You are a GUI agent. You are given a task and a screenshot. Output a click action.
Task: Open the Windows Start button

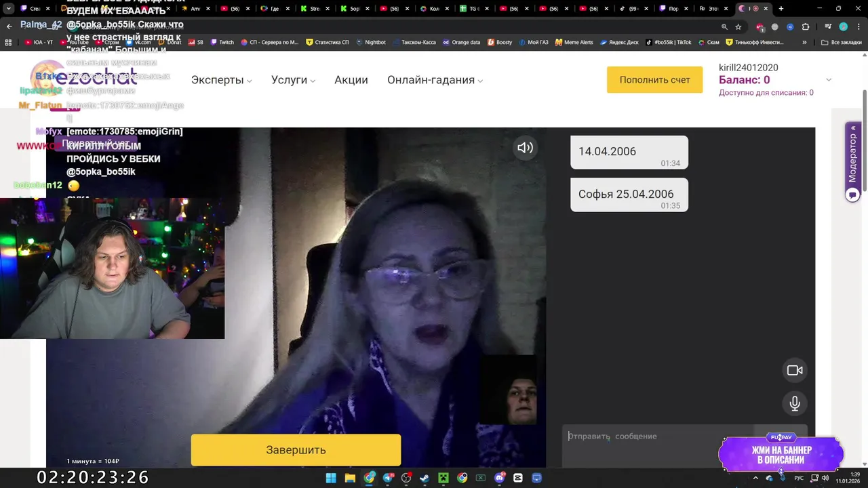[331, 478]
